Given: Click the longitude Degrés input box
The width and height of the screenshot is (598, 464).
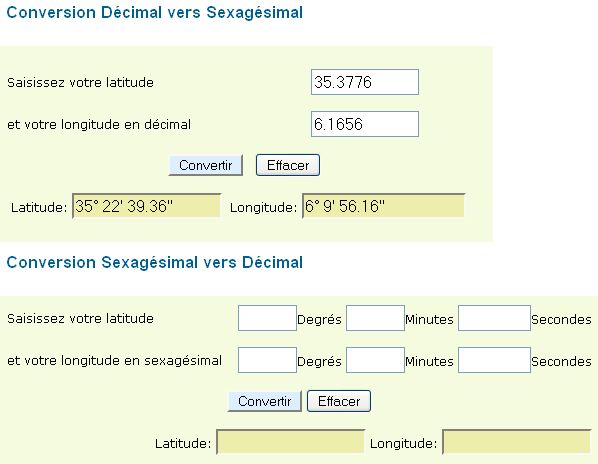Looking at the screenshot, I should click(267, 360).
